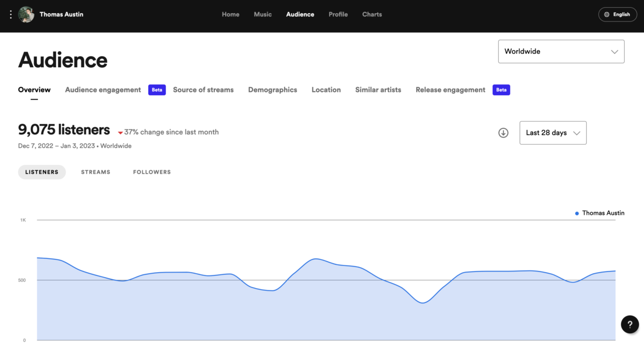The image size is (644, 347).
Task: Open help via the question mark button
Action: (630, 324)
